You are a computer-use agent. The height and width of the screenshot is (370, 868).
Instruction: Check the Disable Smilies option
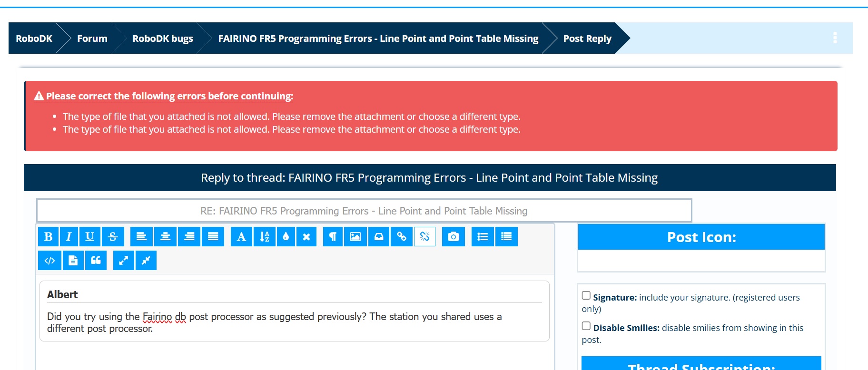pyautogui.click(x=586, y=326)
